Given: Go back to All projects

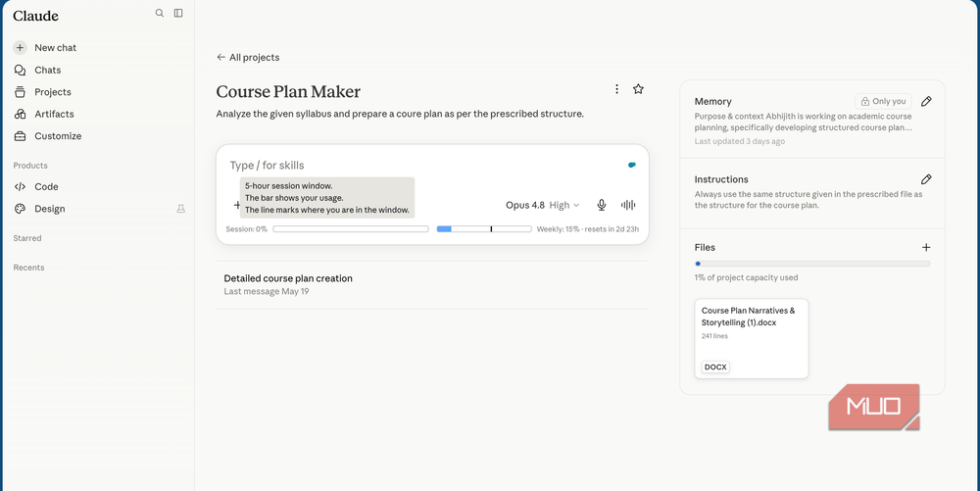Looking at the screenshot, I should click(248, 58).
